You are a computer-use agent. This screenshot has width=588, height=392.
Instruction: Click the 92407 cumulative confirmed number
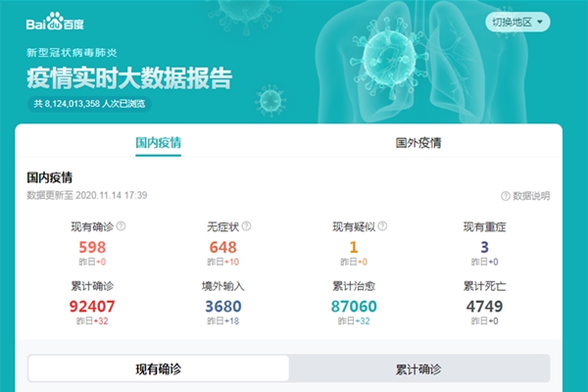pos(92,307)
